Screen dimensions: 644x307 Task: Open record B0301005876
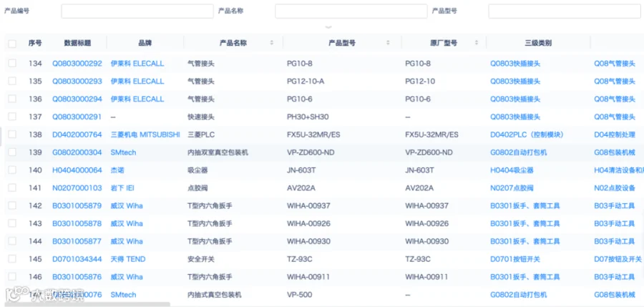(x=77, y=277)
